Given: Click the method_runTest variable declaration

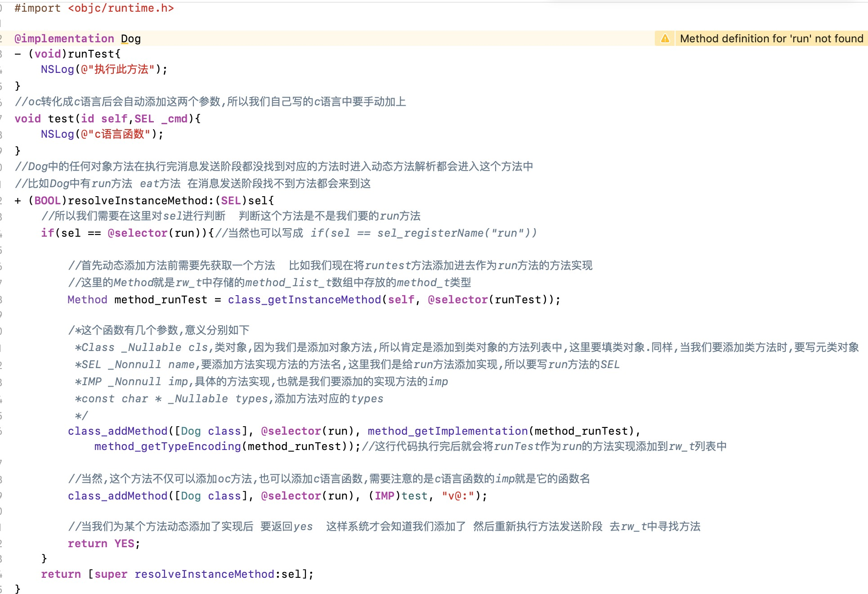Looking at the screenshot, I should [161, 300].
